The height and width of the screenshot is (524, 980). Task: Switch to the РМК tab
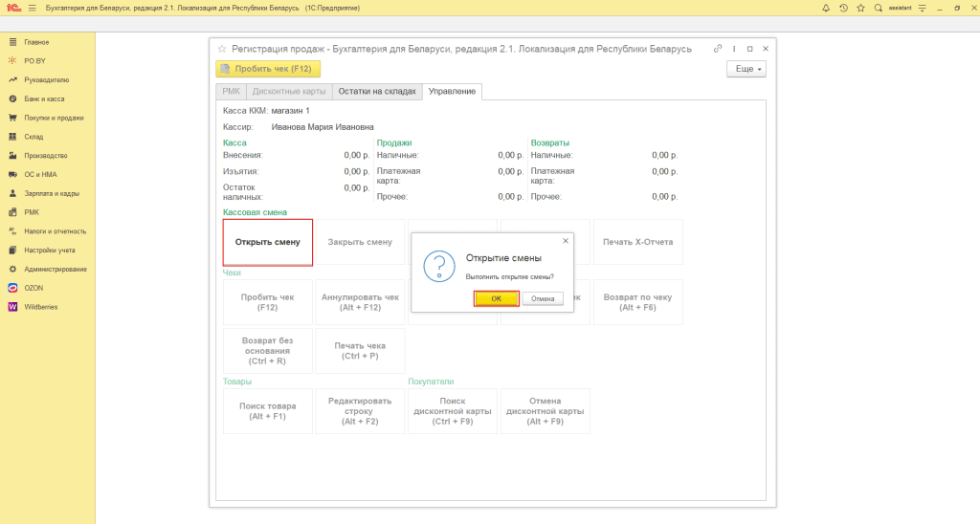231,91
